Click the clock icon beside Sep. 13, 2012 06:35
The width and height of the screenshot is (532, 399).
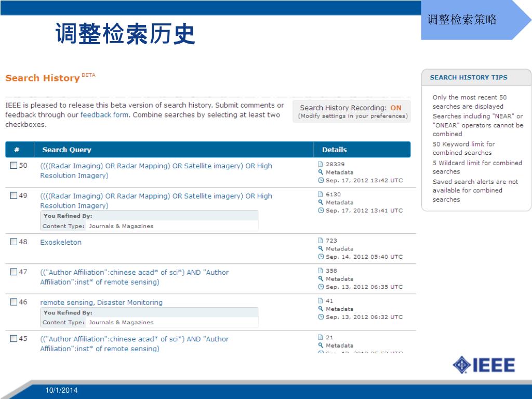(x=321, y=287)
